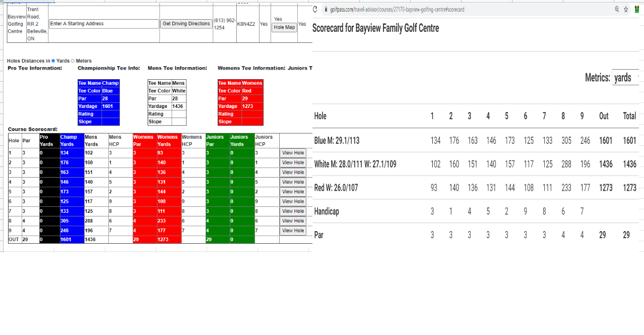This screenshot has height=335, width=644.
Task: Click the Mens HCP column header
Action: [120, 141]
